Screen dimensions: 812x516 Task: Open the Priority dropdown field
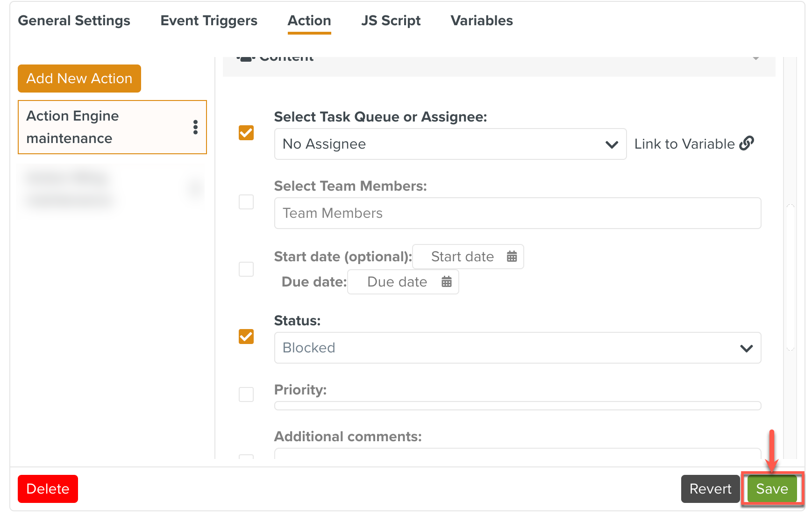click(517, 405)
